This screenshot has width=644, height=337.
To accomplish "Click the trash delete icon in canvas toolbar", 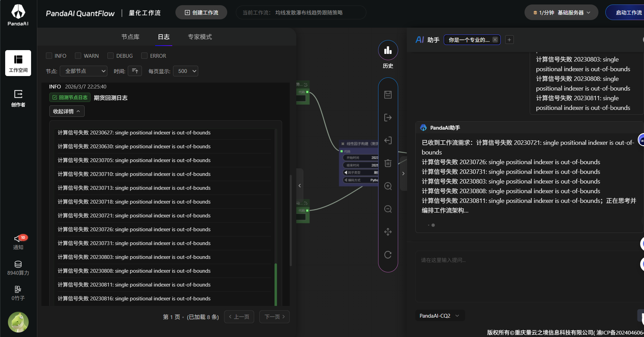I will 388,163.
